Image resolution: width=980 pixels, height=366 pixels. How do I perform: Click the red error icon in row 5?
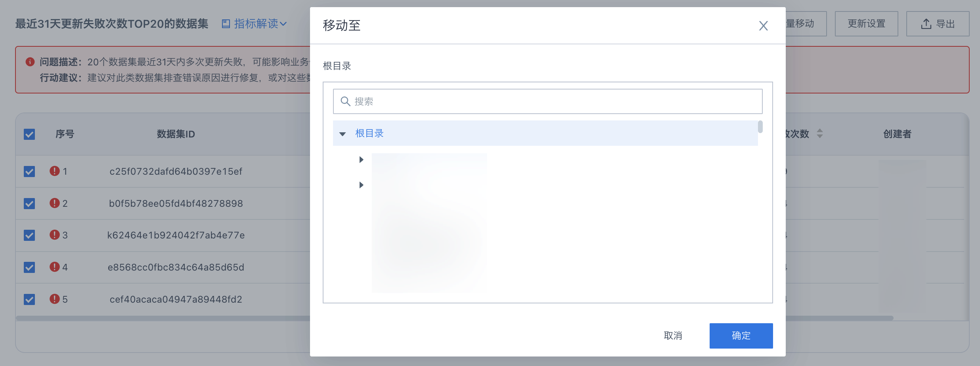pos(55,299)
